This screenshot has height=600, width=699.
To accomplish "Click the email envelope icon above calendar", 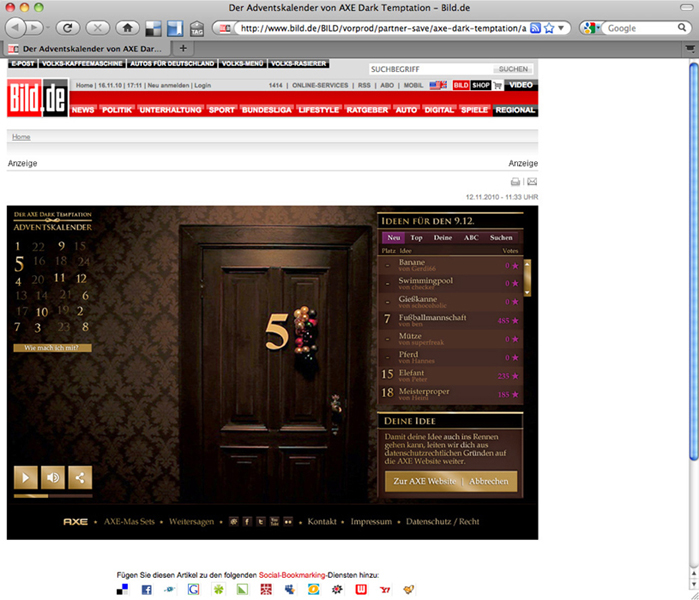I will tap(532, 182).
